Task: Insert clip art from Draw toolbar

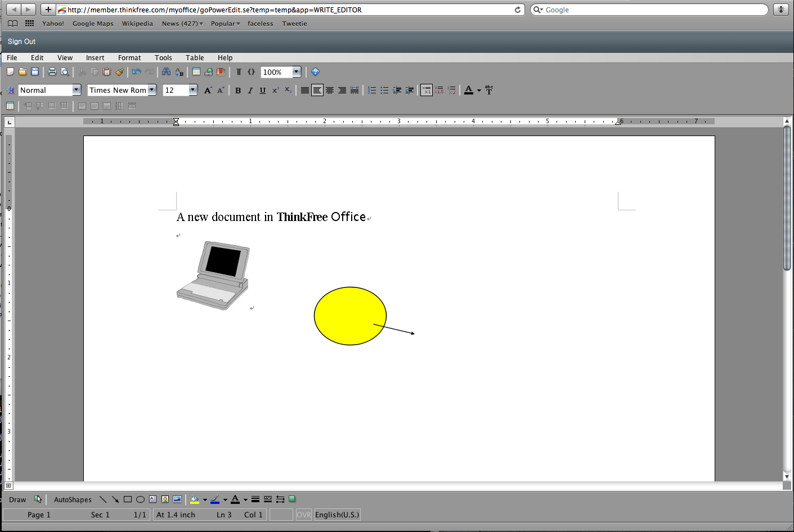Action: [165, 499]
